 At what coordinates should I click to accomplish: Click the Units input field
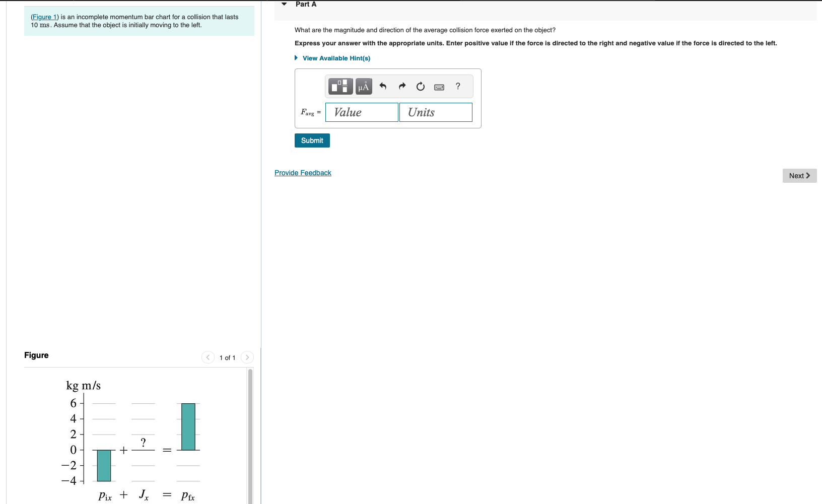(x=436, y=112)
